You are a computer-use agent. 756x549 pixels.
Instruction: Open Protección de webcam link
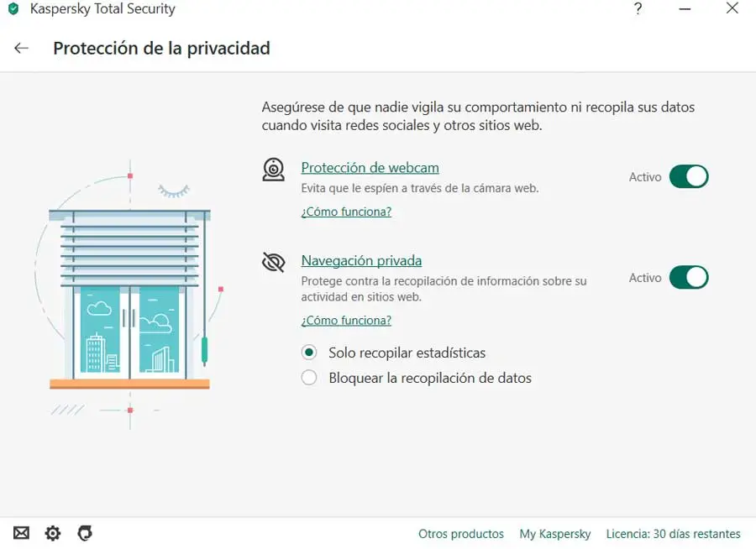[x=370, y=168]
